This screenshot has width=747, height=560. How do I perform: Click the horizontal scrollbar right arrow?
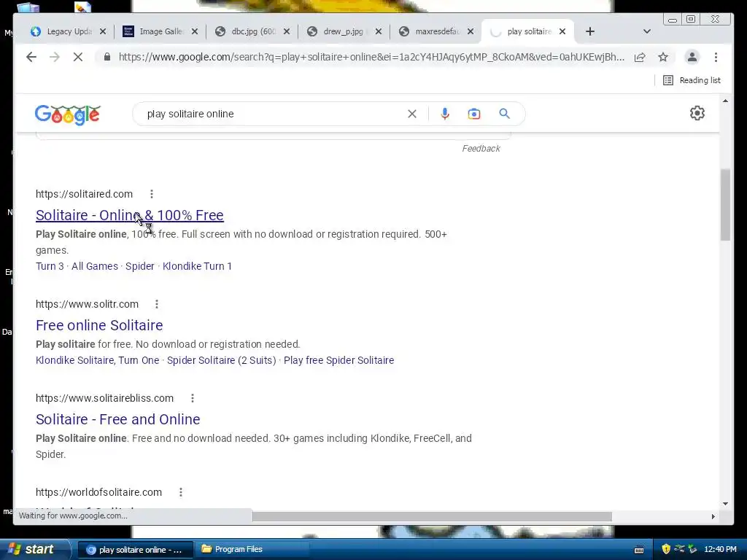[713, 517]
